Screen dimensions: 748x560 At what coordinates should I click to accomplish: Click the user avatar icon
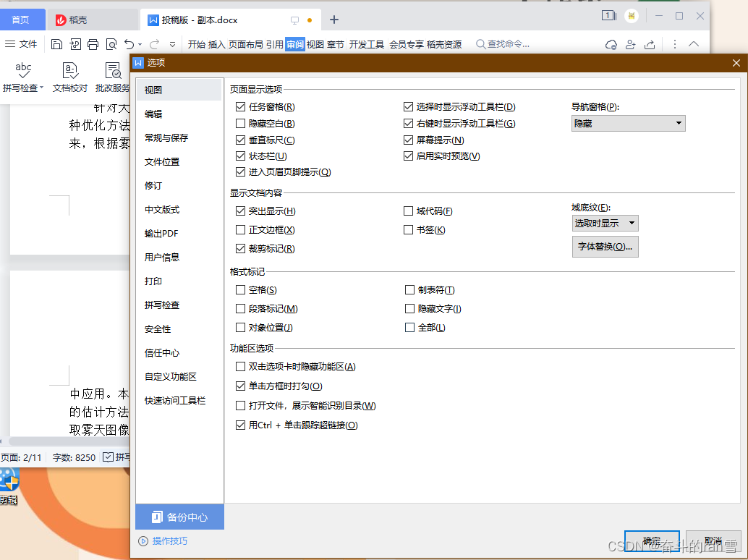[x=632, y=16]
